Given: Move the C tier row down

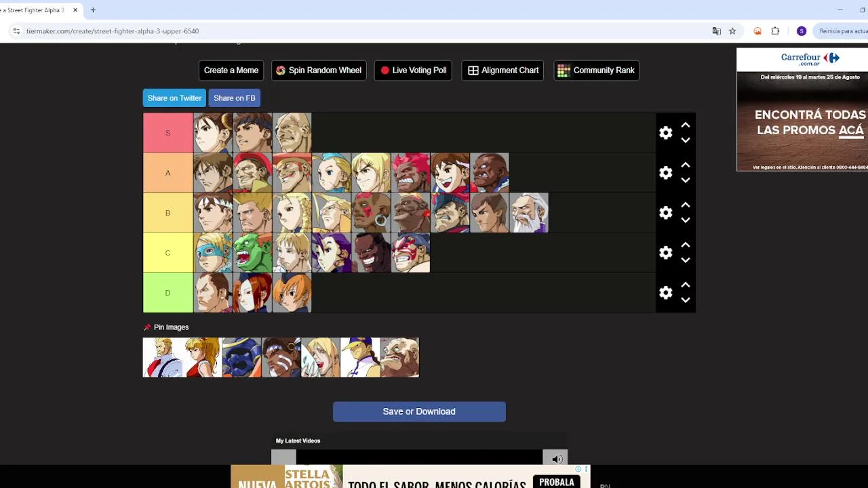Looking at the screenshot, I should pyautogui.click(x=686, y=260).
